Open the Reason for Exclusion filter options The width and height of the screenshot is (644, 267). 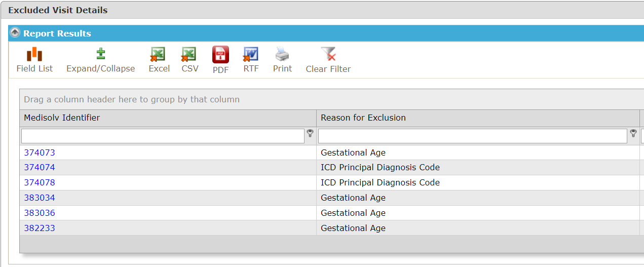click(x=633, y=134)
